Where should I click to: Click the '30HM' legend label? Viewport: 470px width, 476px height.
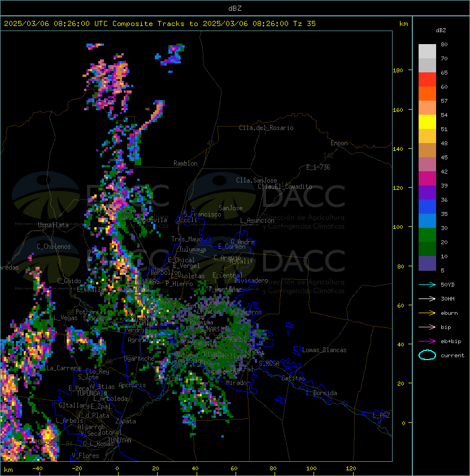click(447, 299)
